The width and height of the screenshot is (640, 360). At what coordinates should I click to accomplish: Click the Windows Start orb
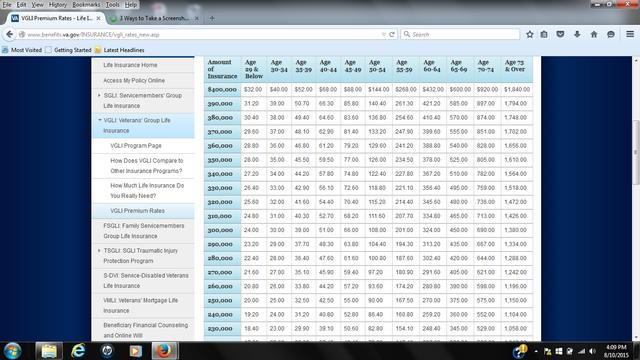click(12, 351)
